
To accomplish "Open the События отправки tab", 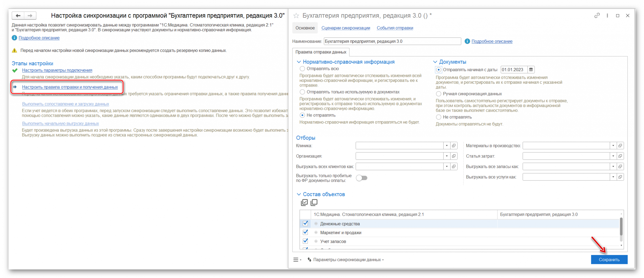I will [395, 28].
